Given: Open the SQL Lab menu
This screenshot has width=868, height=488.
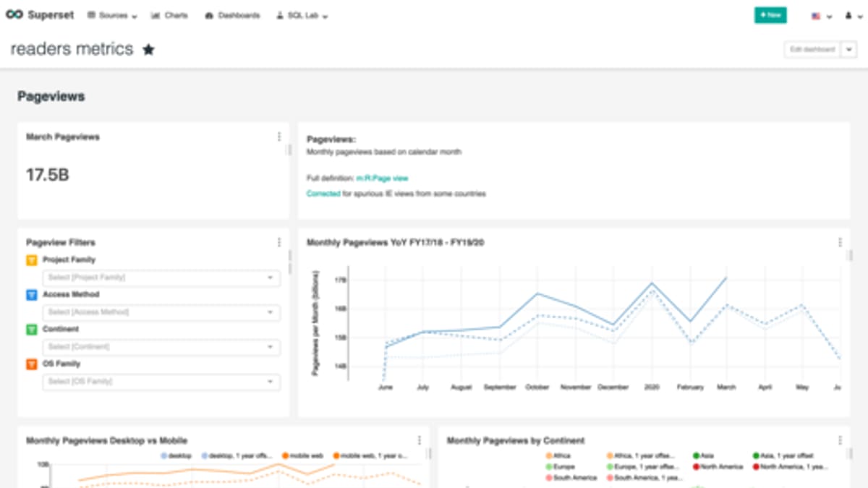Looking at the screenshot, I should (x=302, y=15).
